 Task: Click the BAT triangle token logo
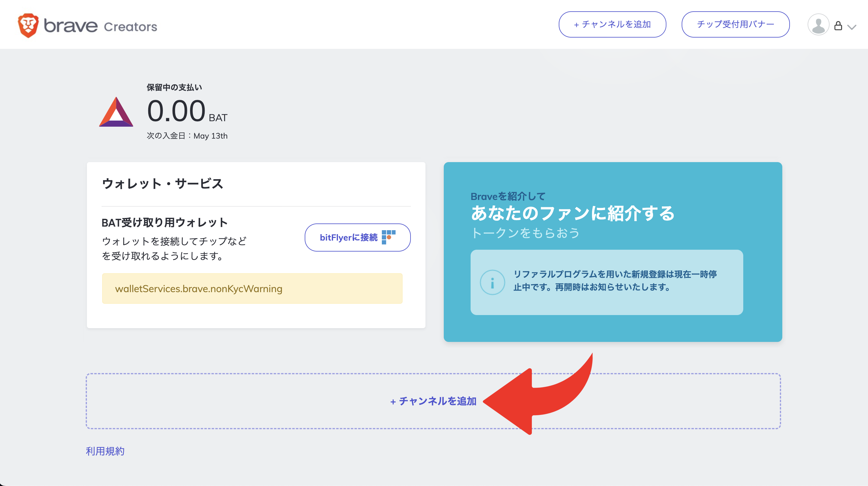(x=116, y=112)
